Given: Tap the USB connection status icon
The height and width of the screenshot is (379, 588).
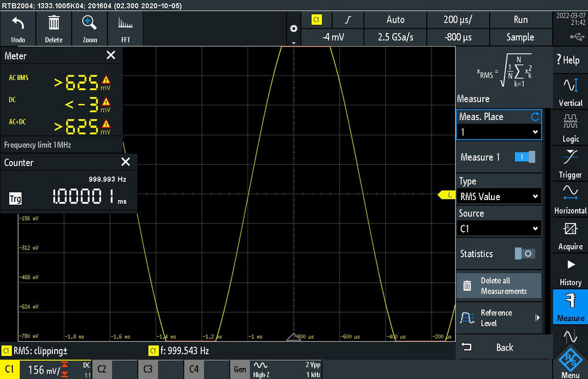Looking at the screenshot, I should pos(577,36).
